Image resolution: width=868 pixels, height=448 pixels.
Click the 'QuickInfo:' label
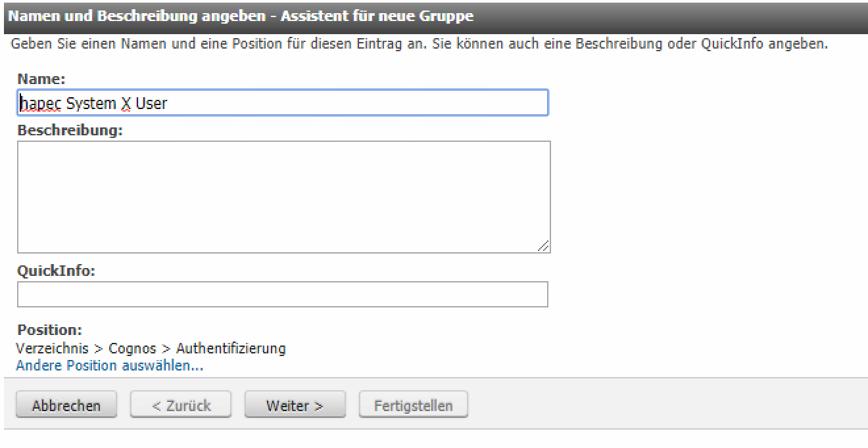[x=56, y=271]
